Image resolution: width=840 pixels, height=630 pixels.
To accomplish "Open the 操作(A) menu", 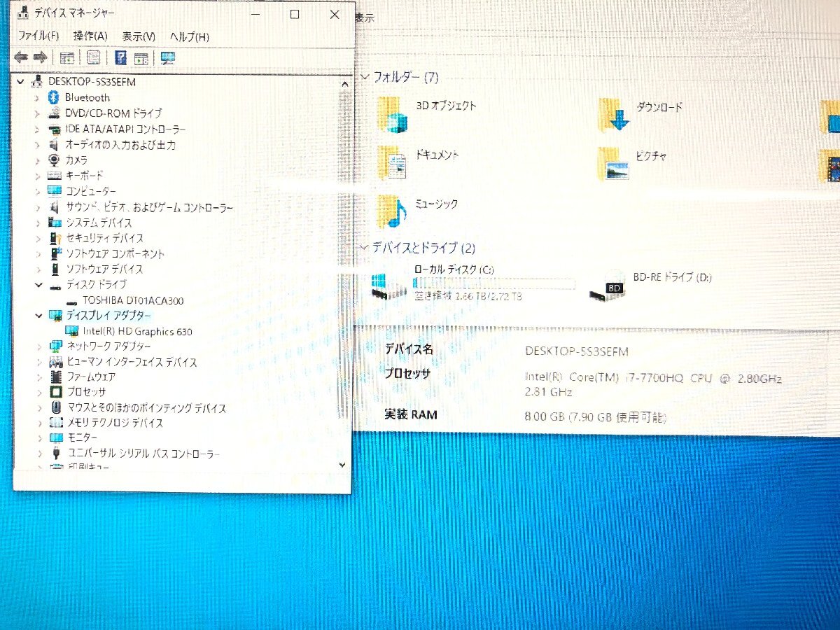I will pyautogui.click(x=90, y=36).
